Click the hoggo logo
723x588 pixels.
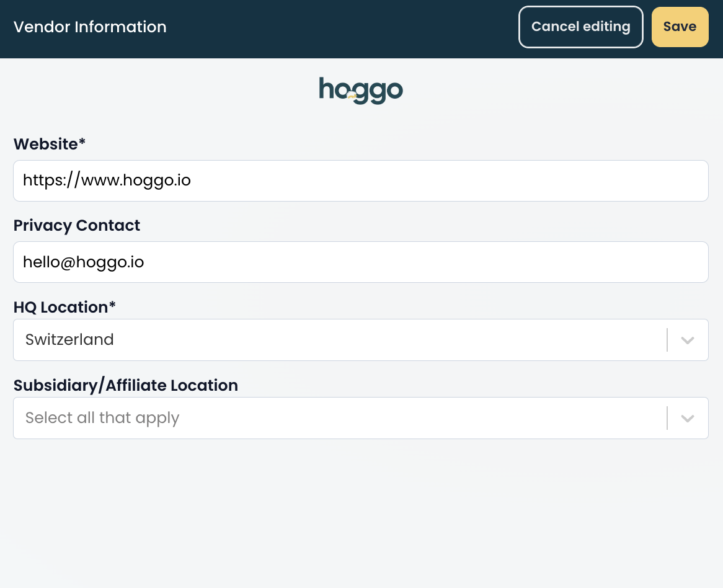[x=361, y=90]
